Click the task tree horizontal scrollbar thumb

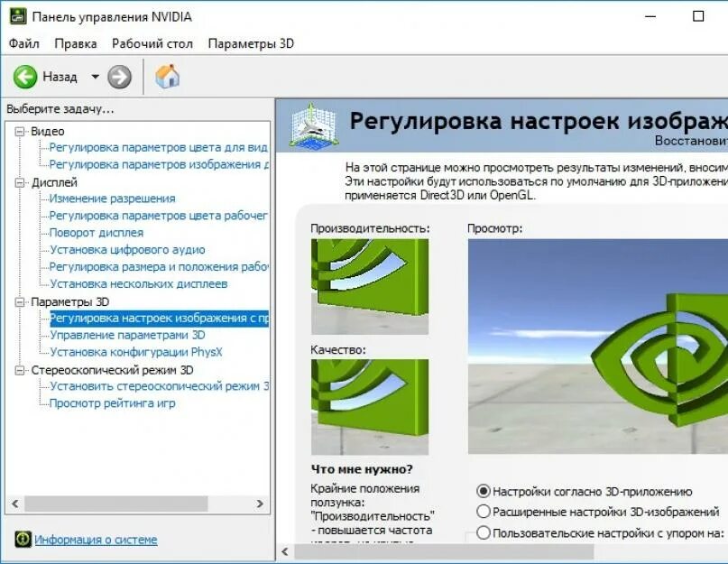click(116, 504)
